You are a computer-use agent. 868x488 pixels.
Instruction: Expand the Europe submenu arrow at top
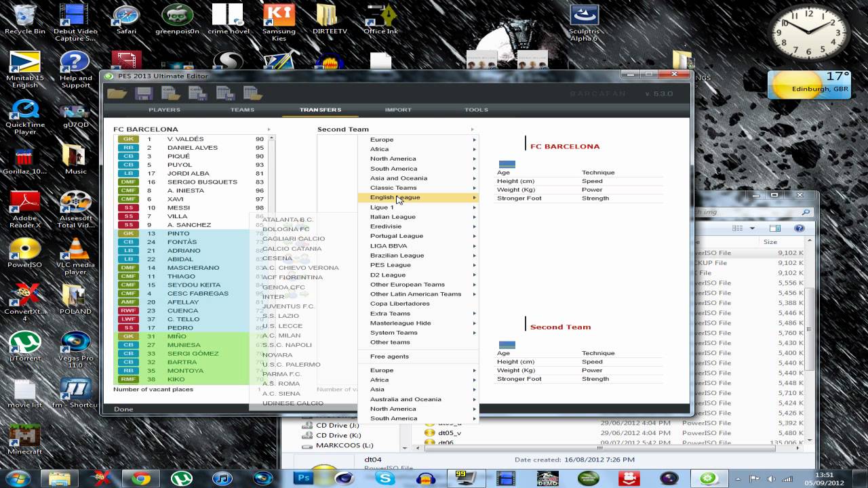click(x=474, y=140)
